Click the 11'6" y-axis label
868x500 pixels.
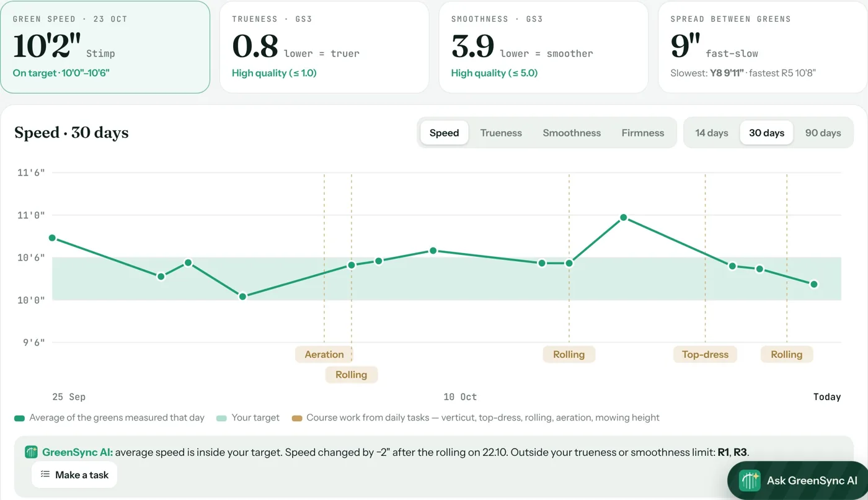31,173
